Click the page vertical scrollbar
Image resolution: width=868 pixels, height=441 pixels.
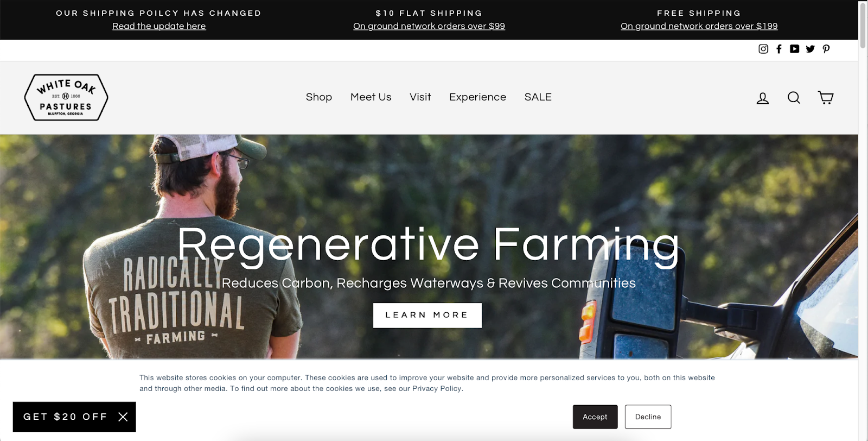point(863,220)
